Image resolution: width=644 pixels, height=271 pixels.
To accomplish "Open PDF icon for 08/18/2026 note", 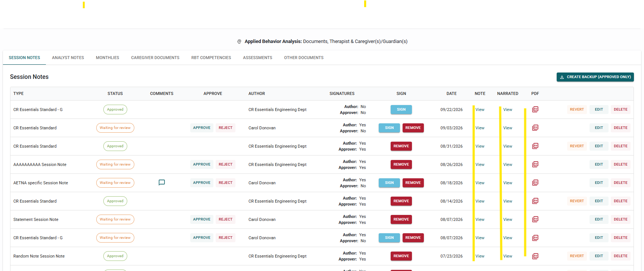I will click(535, 183).
